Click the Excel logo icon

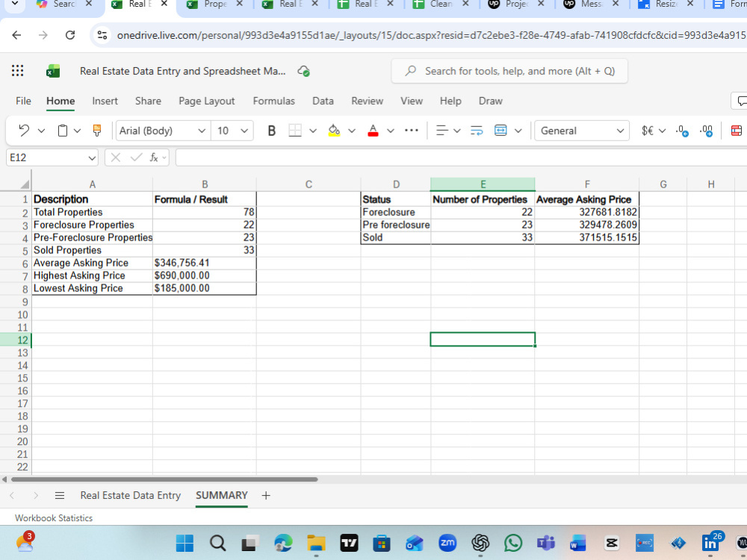tap(53, 71)
